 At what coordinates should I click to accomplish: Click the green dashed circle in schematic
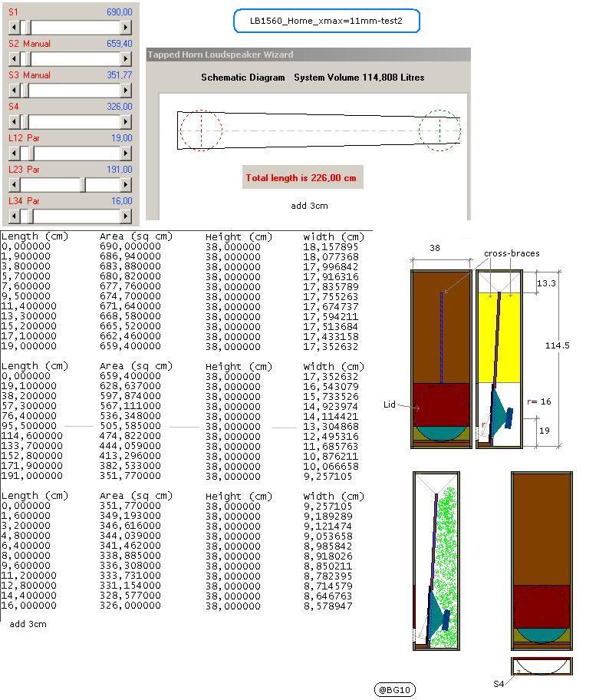439,130
